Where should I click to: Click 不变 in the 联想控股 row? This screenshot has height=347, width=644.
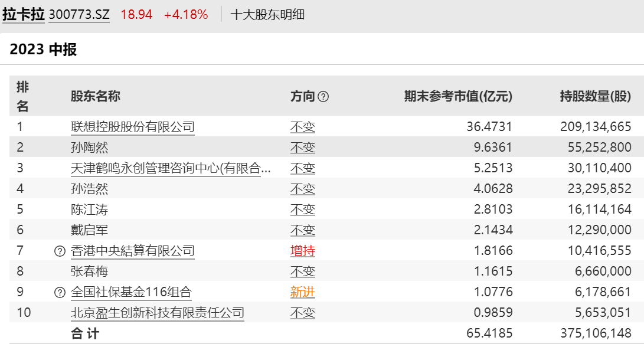(303, 127)
